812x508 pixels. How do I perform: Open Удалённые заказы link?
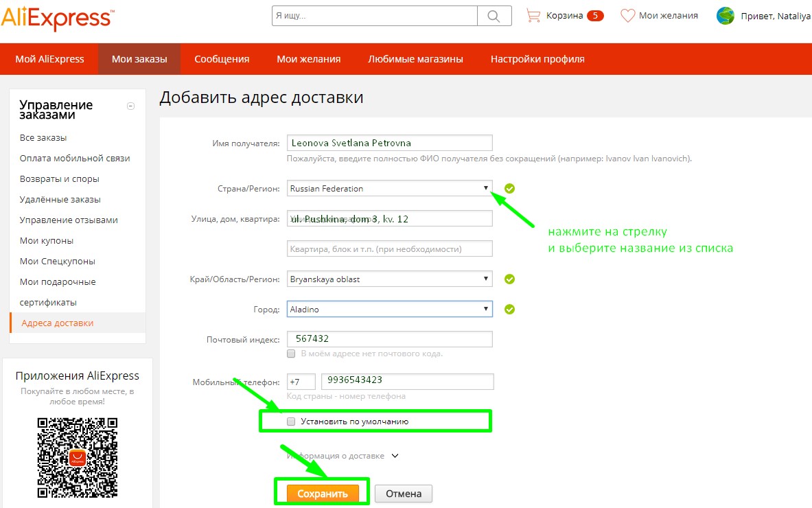click(x=60, y=199)
